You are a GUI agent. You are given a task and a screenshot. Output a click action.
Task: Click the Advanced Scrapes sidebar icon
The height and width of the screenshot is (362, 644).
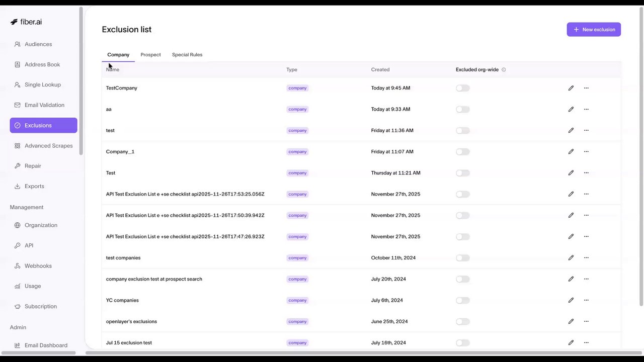[x=18, y=146]
